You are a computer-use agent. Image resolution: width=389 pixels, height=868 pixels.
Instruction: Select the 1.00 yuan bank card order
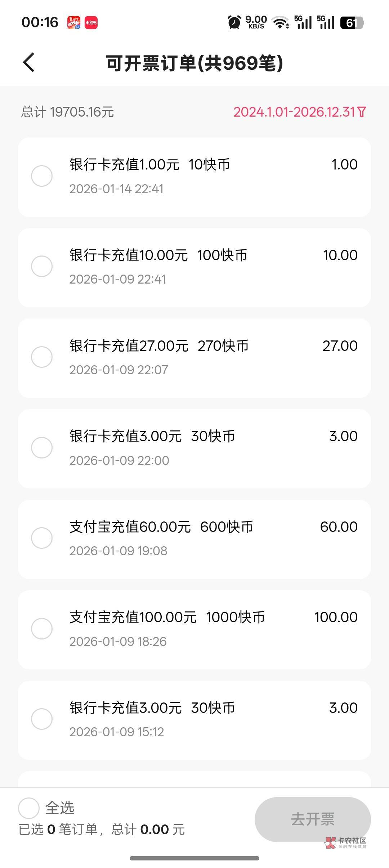pos(42,176)
